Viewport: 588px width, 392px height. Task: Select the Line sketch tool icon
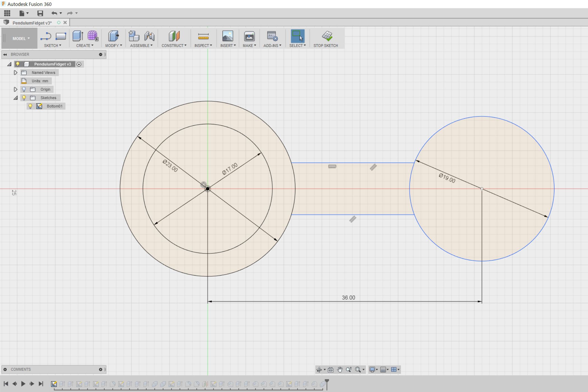[x=46, y=36]
